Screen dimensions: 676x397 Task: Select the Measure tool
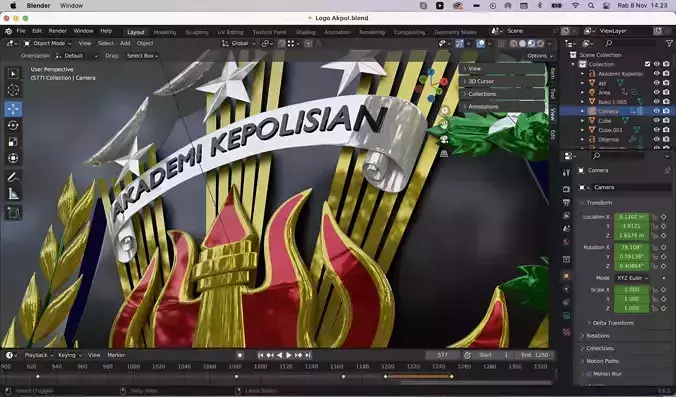click(13, 194)
